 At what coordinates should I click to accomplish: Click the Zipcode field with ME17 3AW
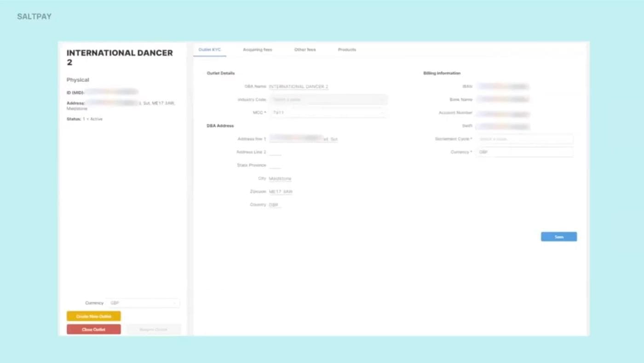pyautogui.click(x=281, y=191)
